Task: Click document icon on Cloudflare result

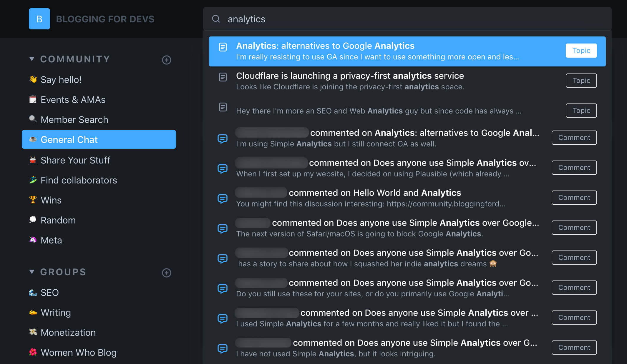Action: 223,77
